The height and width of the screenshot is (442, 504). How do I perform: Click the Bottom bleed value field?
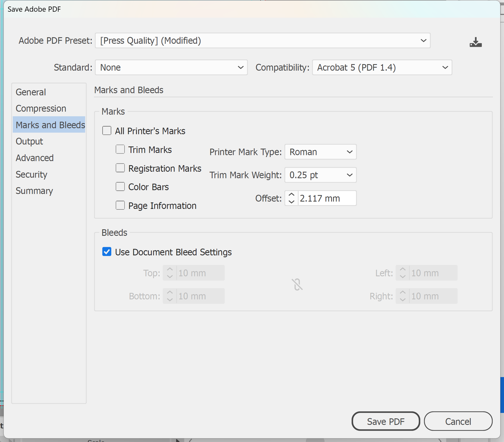[x=200, y=296]
